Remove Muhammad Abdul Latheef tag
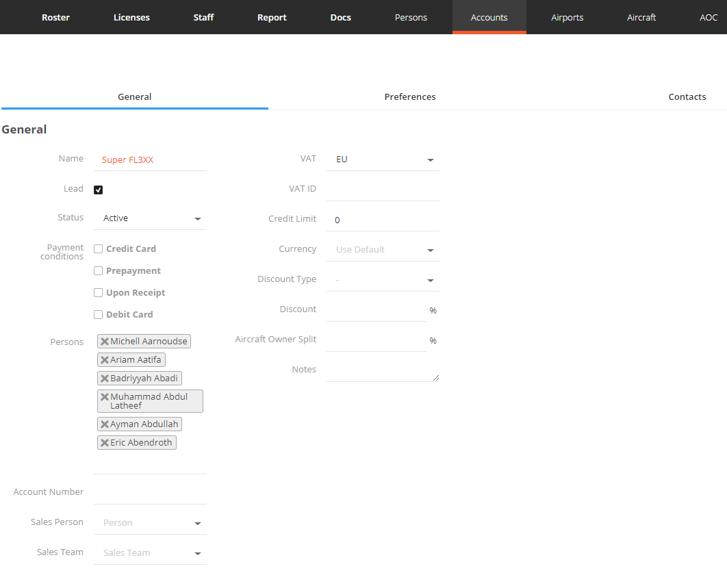The height and width of the screenshot is (588, 727). [104, 396]
